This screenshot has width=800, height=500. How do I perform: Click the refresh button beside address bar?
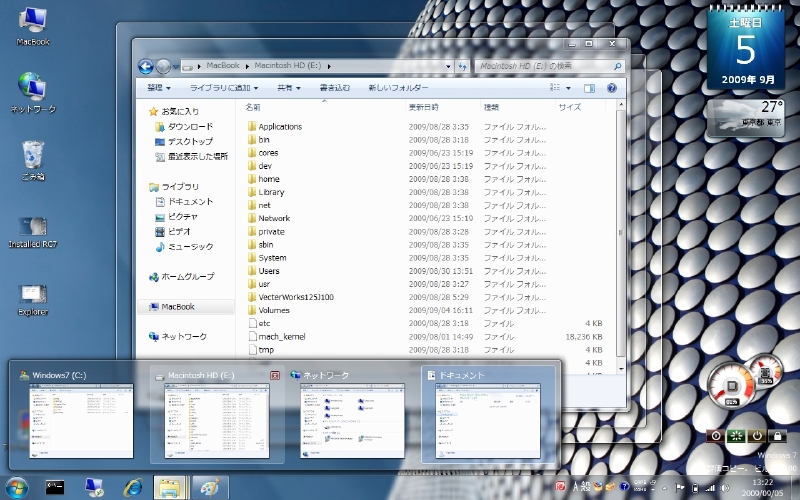462,66
